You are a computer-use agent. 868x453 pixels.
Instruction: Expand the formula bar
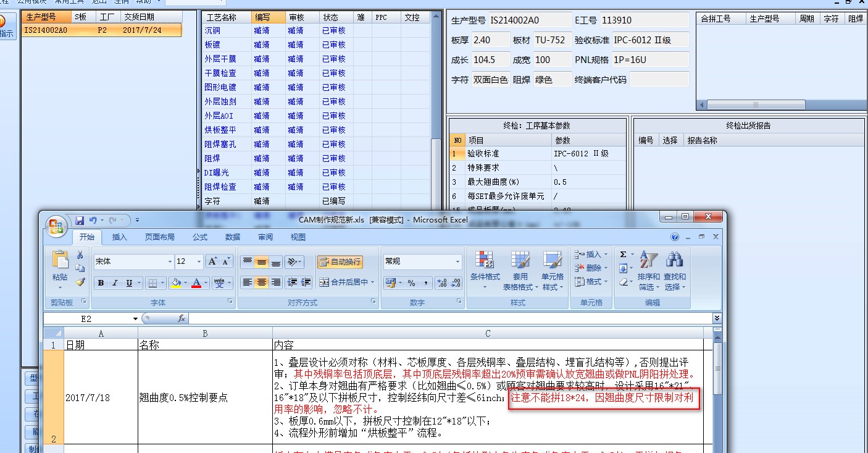tap(716, 318)
